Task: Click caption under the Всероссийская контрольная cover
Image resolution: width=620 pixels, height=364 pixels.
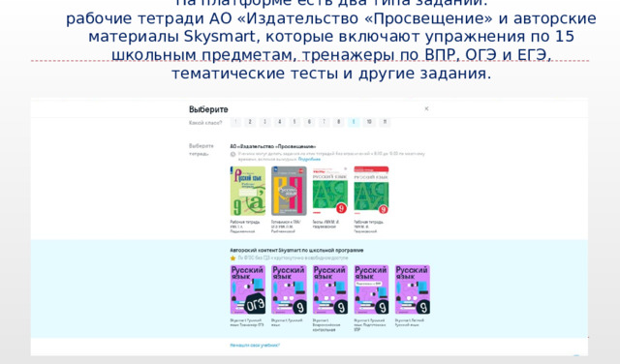Action: pyautogui.click(x=326, y=325)
